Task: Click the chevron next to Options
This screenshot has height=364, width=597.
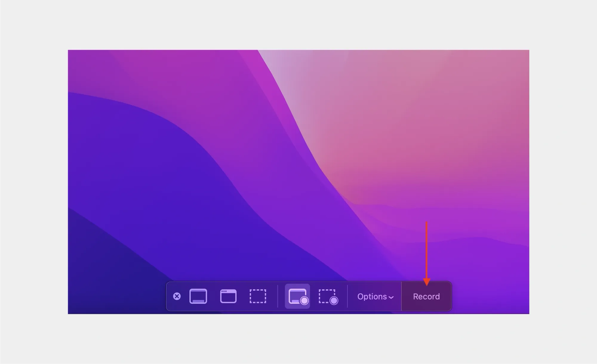Action: pos(391,297)
